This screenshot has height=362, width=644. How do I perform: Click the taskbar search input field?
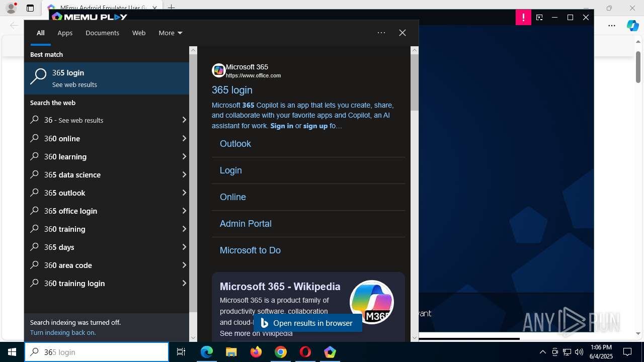(97, 352)
